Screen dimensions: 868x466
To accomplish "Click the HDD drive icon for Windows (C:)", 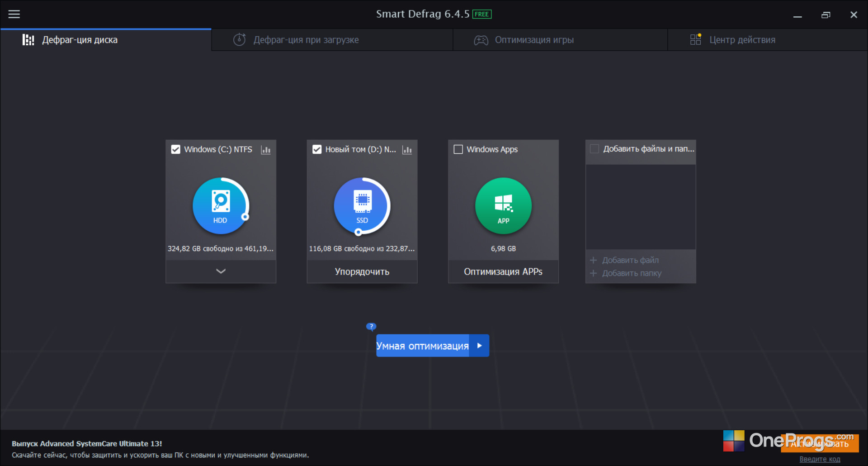I will click(x=221, y=206).
